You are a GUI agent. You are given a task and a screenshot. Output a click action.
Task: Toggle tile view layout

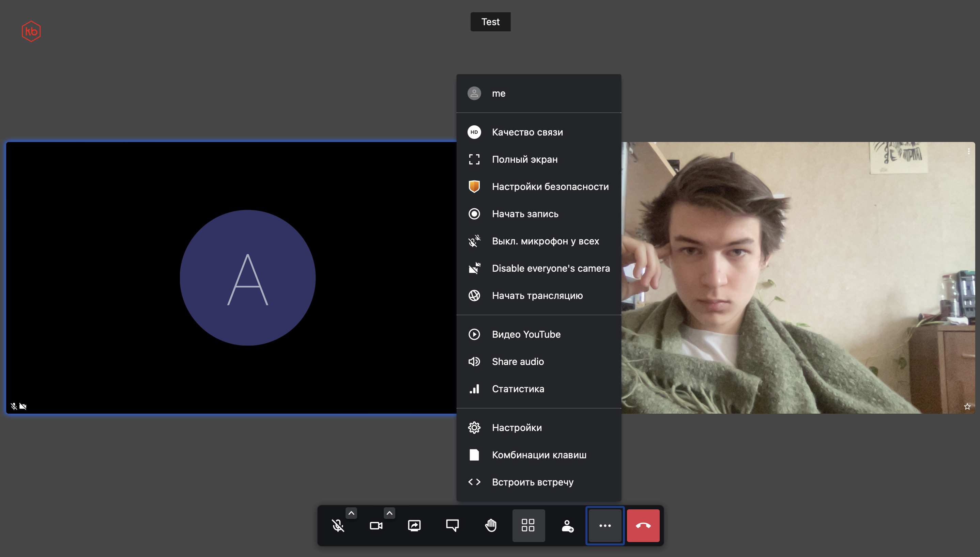click(528, 525)
